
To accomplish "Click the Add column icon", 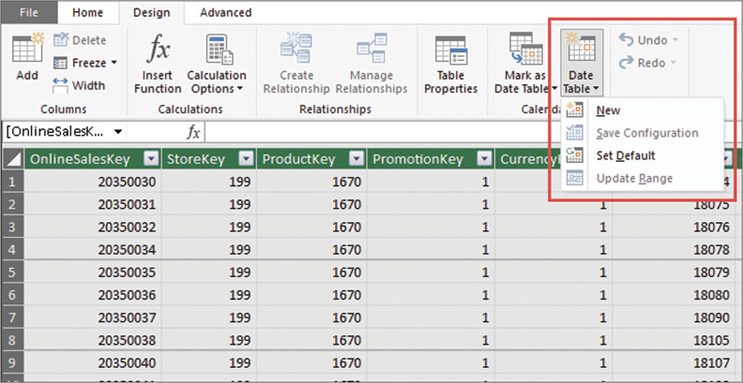I will (27, 48).
